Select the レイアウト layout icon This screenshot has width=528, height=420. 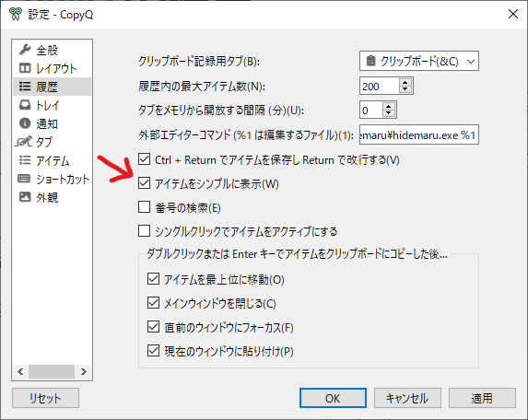coord(25,68)
